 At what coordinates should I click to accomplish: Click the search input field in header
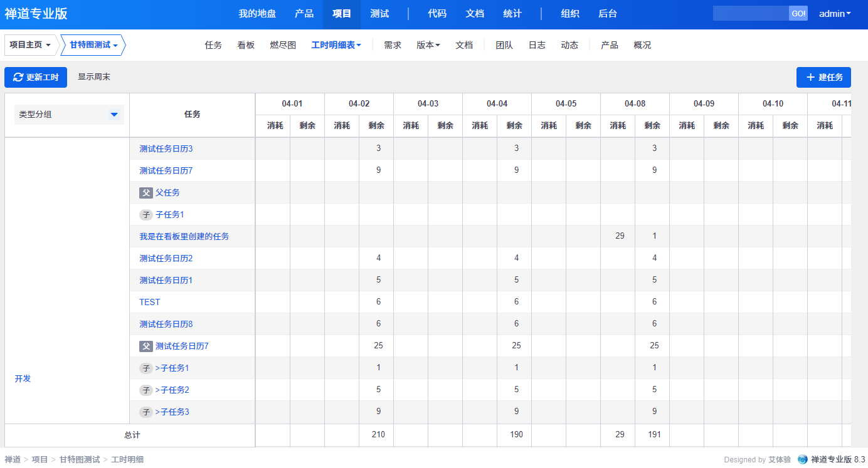751,14
